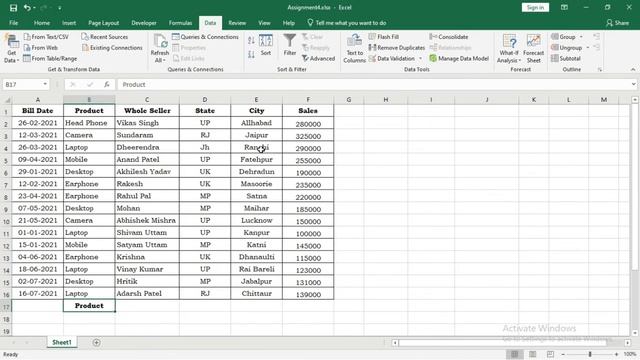Expand the Name Box dropdown
Image resolution: width=640 pixels, height=360 pixels.
45,84
